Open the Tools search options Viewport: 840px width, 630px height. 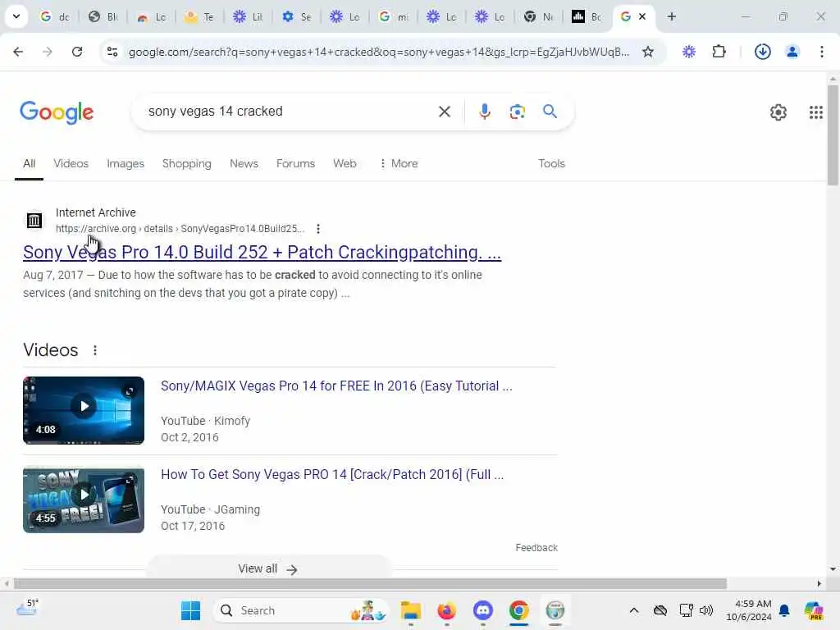551,163
